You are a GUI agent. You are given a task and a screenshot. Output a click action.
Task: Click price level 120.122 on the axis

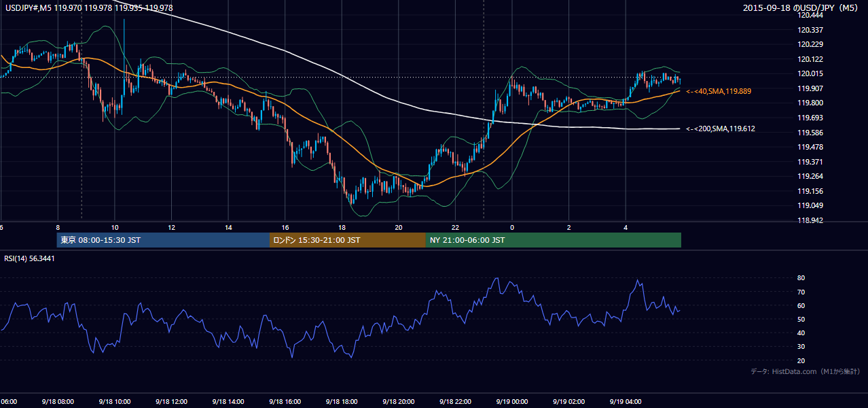click(811, 59)
